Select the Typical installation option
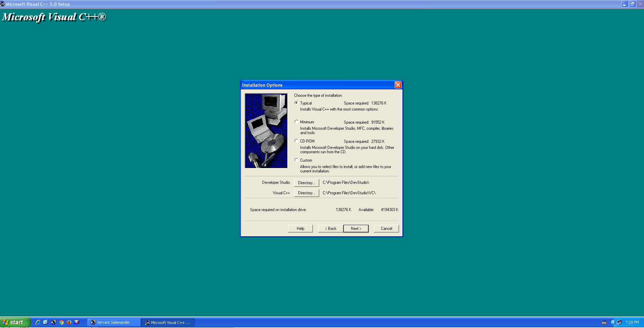Screen dimensions: 644x328 pyautogui.click(x=296, y=103)
